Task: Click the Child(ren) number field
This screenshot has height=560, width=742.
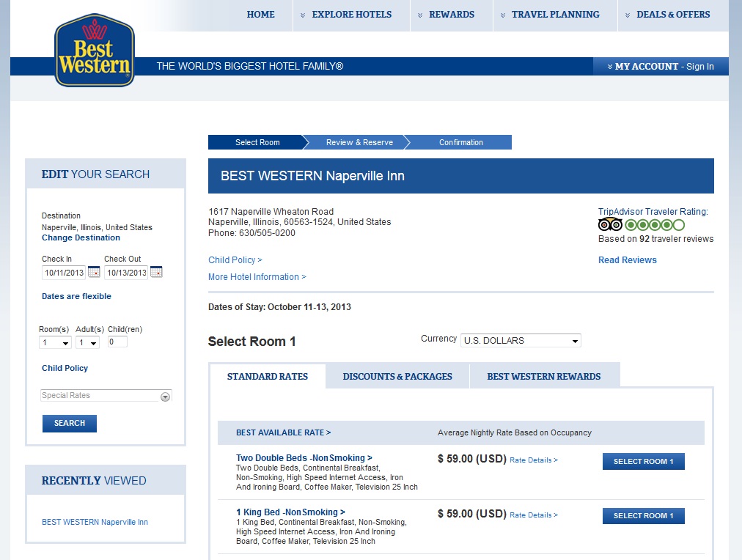Action: (117, 342)
